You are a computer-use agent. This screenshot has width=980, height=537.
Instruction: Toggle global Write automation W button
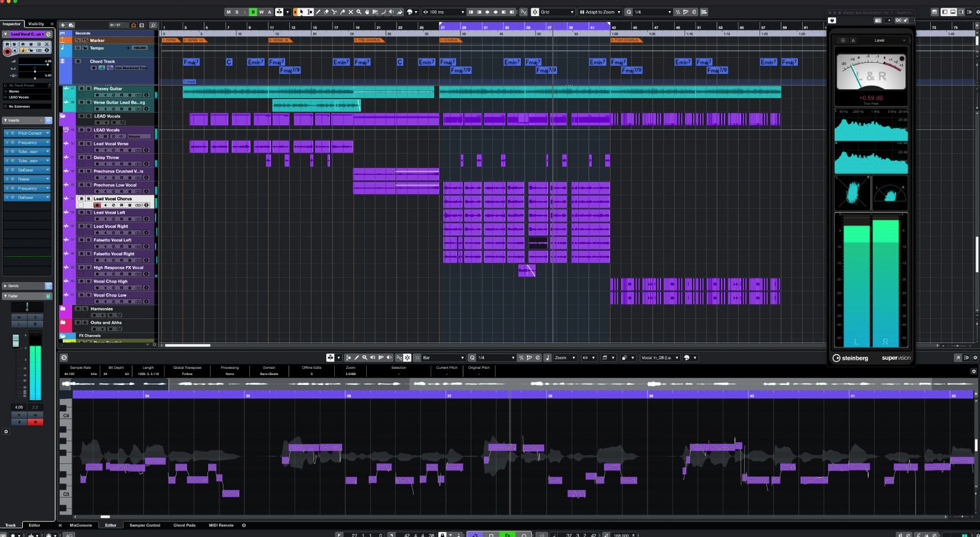tap(261, 12)
